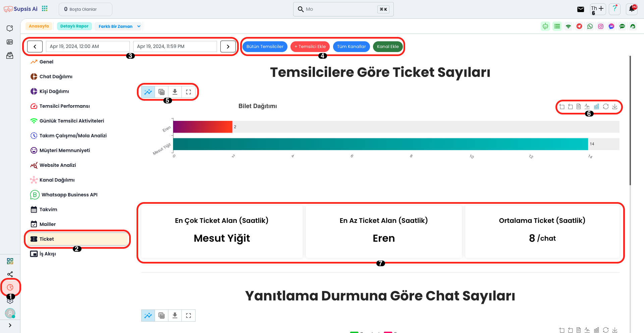644x333 pixels.
Task: Save Bilet Dağıtımı chart as image
Action: coord(615,106)
